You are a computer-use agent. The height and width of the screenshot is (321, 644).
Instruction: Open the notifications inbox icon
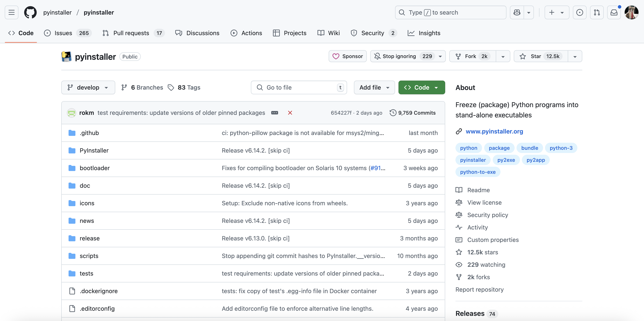614,12
